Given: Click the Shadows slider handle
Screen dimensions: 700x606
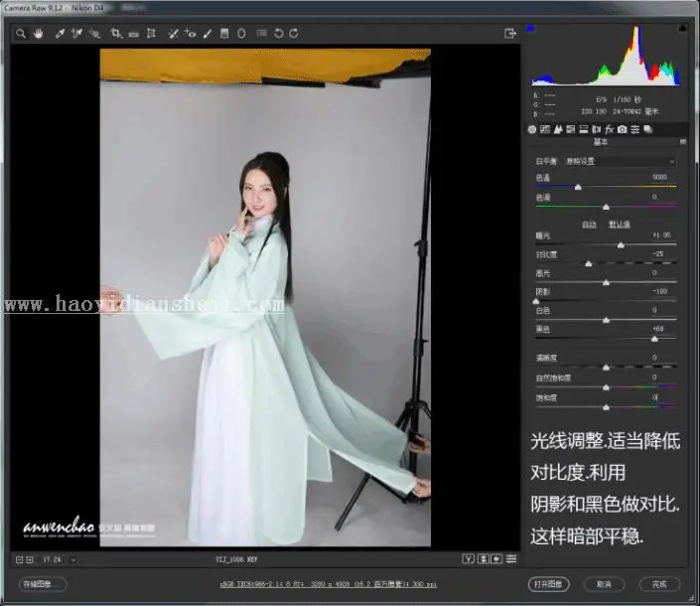Looking at the screenshot, I should click(x=536, y=301).
